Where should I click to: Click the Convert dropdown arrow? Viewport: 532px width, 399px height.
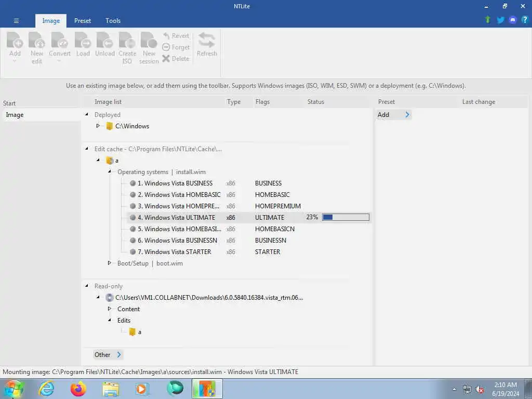click(59, 61)
